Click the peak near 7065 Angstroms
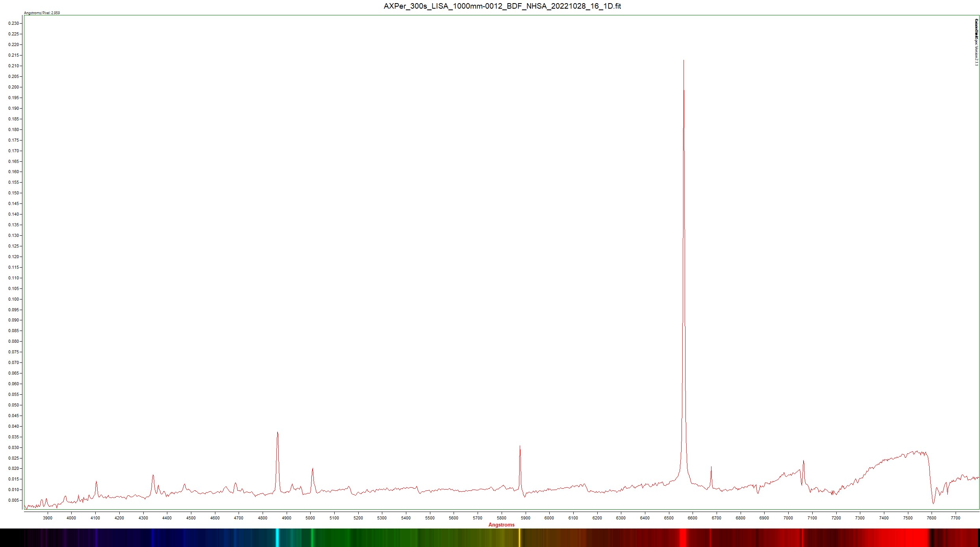The width and height of the screenshot is (980, 547). tap(803, 461)
